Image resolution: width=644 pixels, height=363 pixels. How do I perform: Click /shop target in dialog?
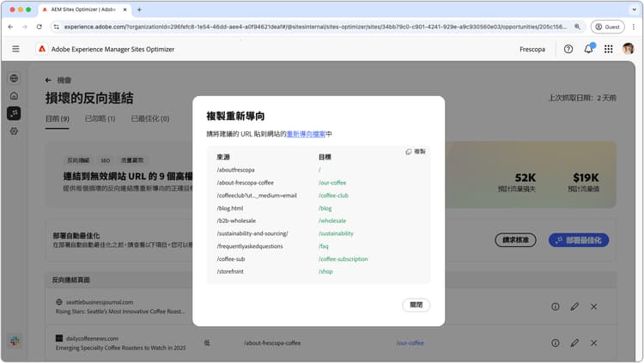pos(325,271)
